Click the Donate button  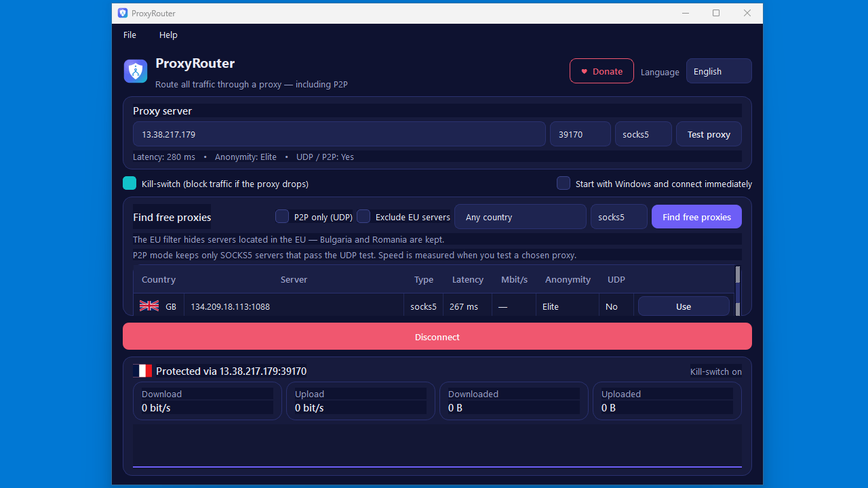click(601, 71)
